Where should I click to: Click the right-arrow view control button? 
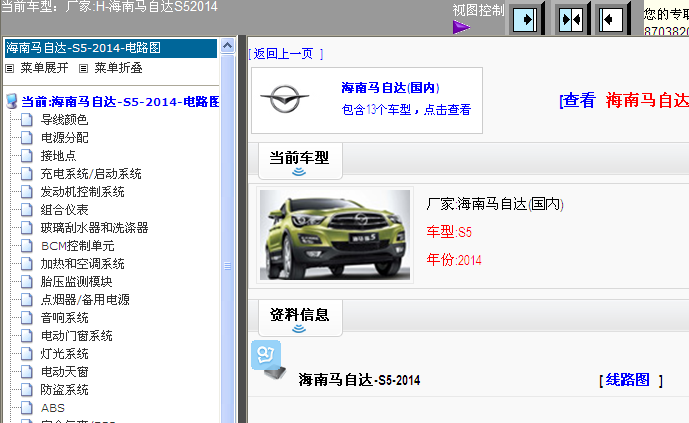pos(525,19)
